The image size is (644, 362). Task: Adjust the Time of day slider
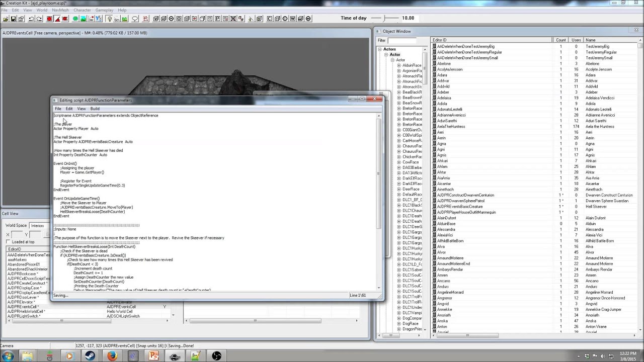(384, 18)
